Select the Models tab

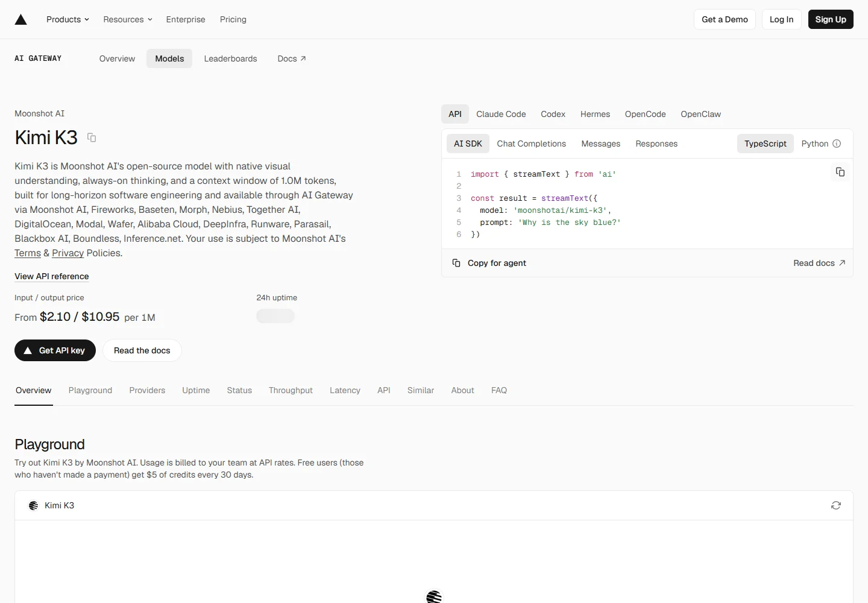pyautogui.click(x=169, y=58)
